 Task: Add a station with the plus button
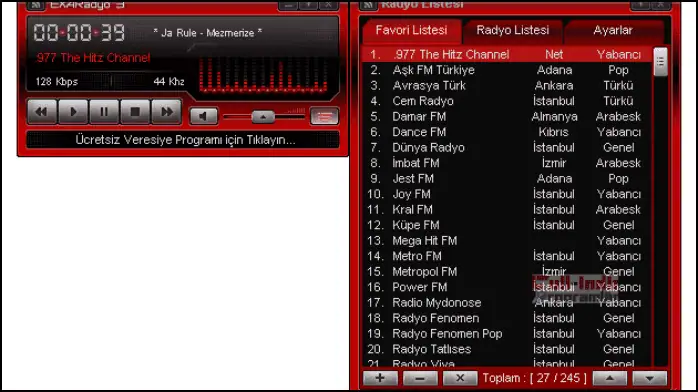point(380,378)
